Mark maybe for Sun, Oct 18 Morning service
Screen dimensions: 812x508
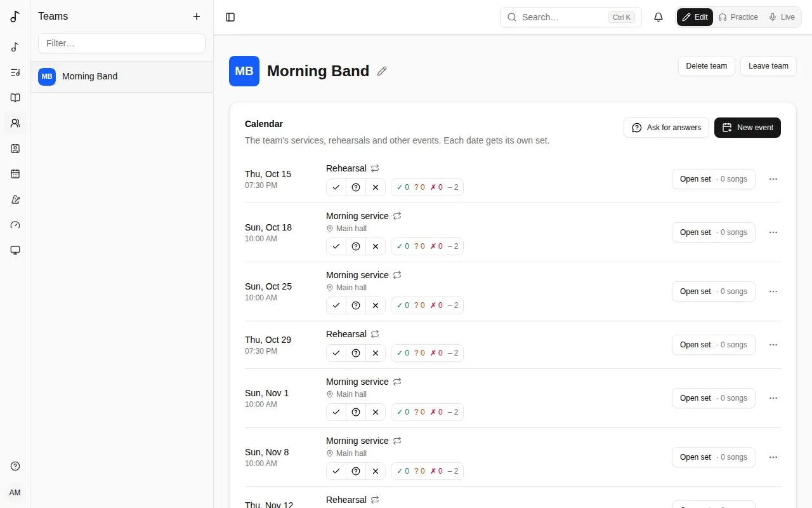[356, 246]
